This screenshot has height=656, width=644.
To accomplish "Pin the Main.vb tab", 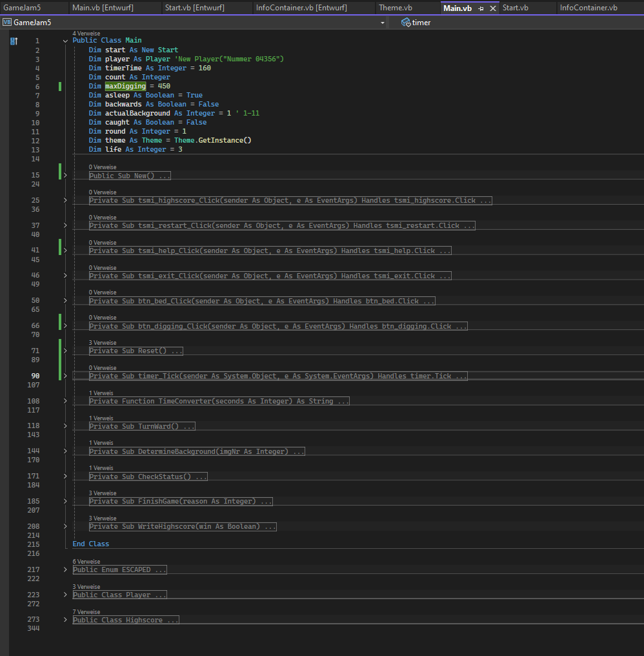I will click(481, 8).
